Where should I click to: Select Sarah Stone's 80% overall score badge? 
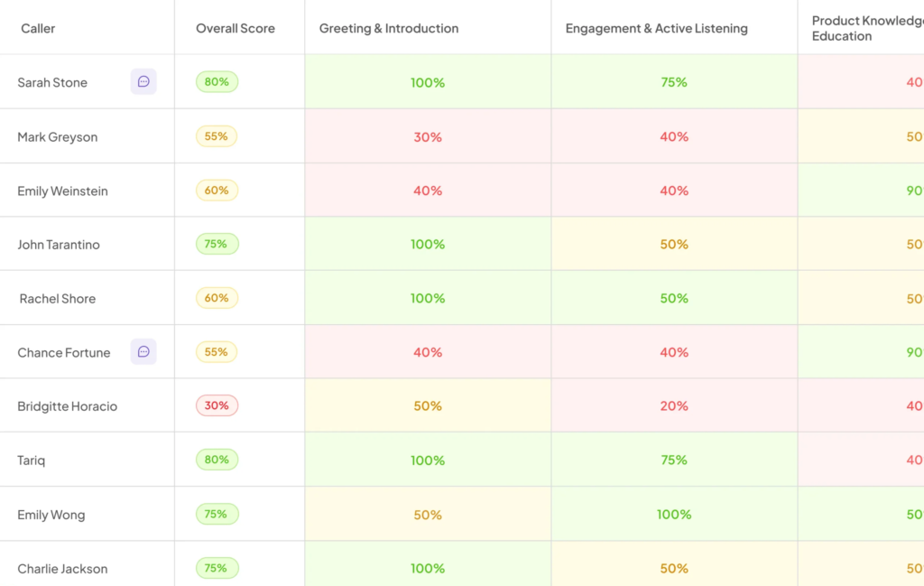pyautogui.click(x=217, y=82)
